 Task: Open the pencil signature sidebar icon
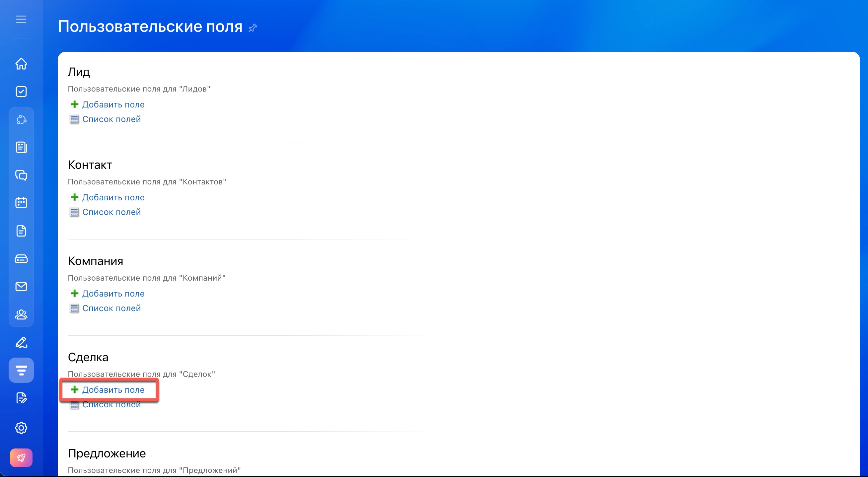click(21, 342)
